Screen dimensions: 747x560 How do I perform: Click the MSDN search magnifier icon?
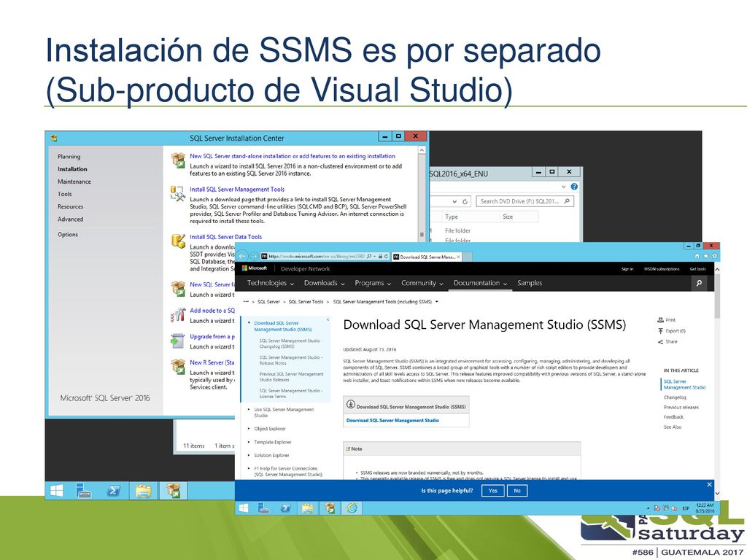(x=699, y=283)
